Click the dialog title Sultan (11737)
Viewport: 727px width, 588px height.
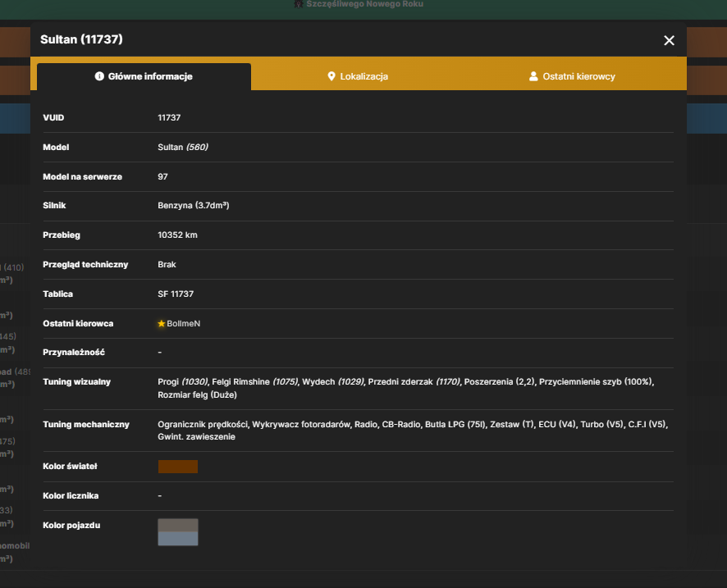pyautogui.click(x=81, y=39)
